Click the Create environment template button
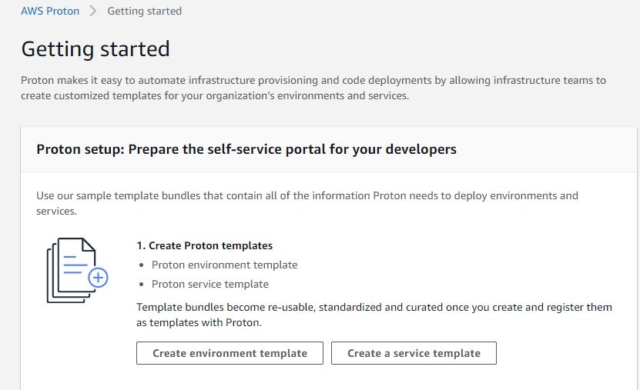The image size is (640, 390). tap(230, 353)
